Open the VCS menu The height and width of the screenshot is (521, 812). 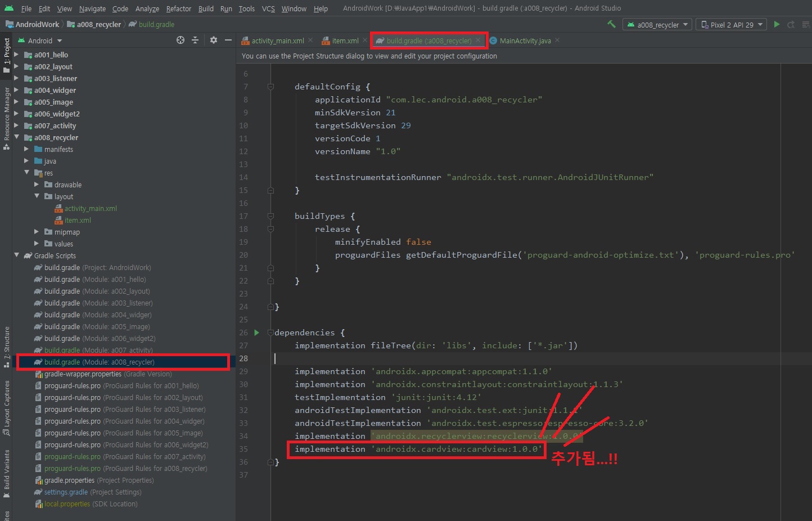[268, 8]
